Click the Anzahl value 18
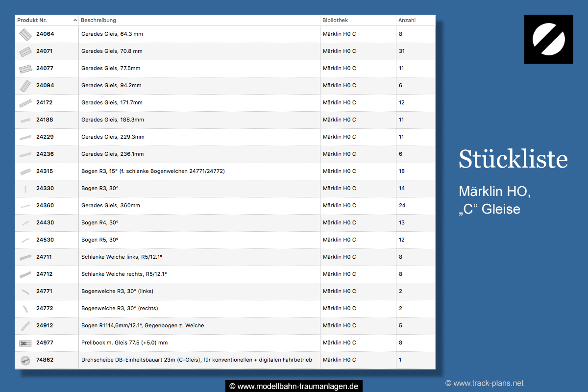This screenshot has width=588, height=392. [402, 171]
